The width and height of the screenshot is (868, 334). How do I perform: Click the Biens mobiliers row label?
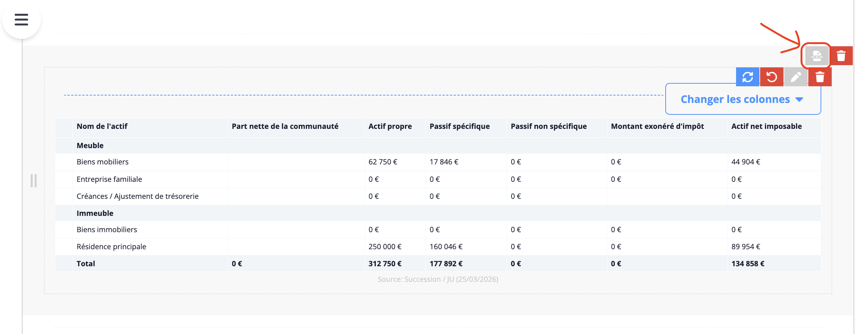tap(103, 162)
